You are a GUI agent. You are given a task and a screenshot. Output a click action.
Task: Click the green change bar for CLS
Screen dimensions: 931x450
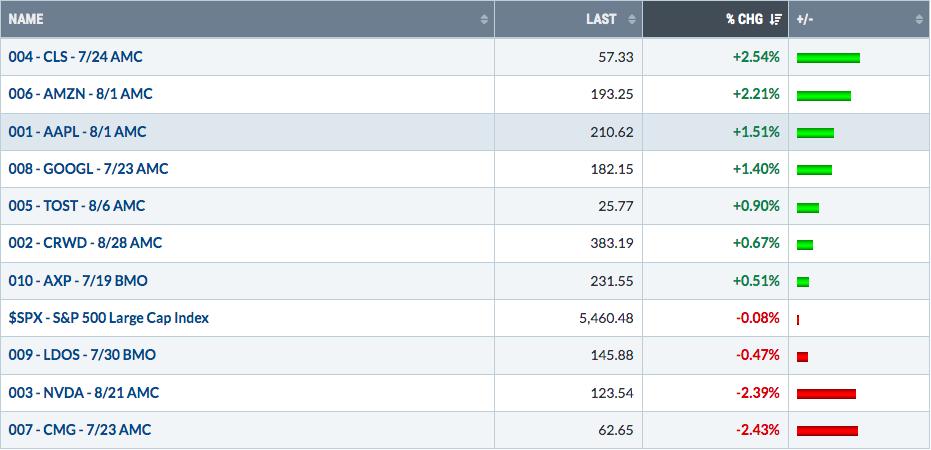pos(828,58)
